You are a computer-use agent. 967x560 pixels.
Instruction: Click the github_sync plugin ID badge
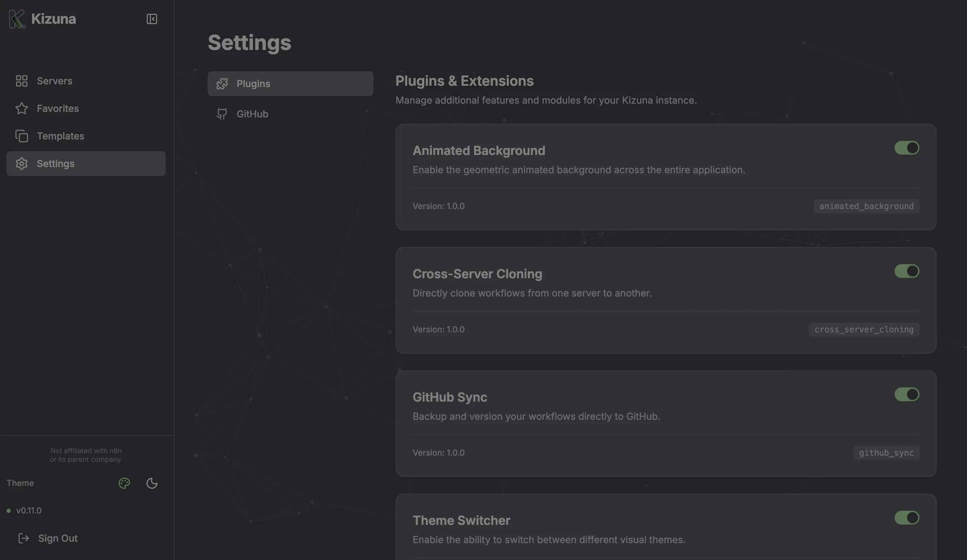[886, 453]
